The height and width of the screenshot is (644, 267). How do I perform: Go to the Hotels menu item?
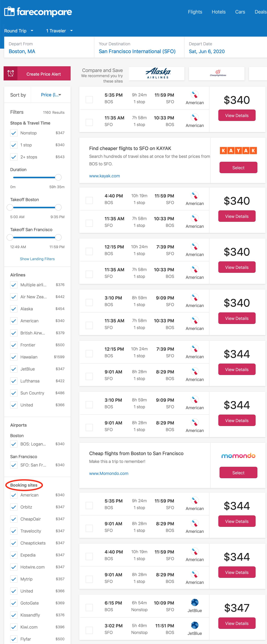pyautogui.click(x=218, y=12)
